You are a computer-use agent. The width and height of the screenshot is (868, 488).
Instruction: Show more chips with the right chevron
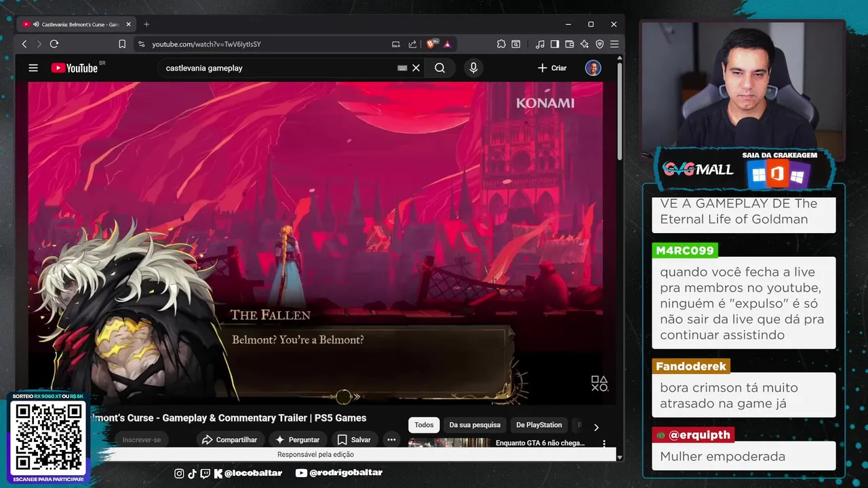point(596,427)
